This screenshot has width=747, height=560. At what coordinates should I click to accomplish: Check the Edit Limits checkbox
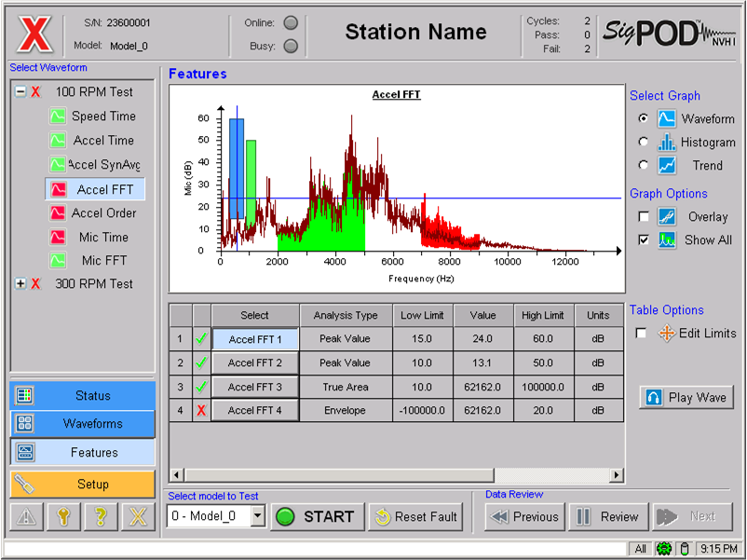[641, 334]
